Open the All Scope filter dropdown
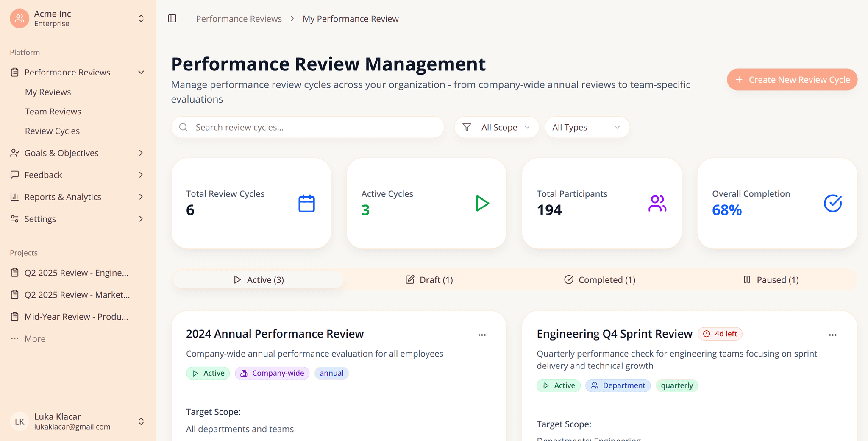Screen dimensions: 868x441 coord(497,127)
